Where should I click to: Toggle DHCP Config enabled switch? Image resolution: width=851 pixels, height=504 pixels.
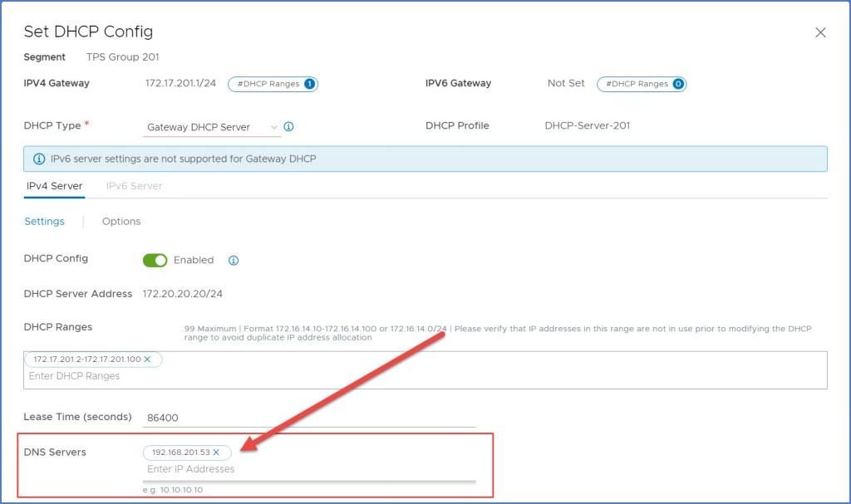tap(155, 260)
